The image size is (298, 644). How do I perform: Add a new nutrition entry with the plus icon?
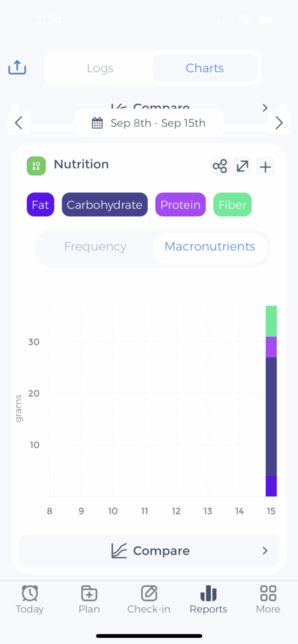pos(265,166)
